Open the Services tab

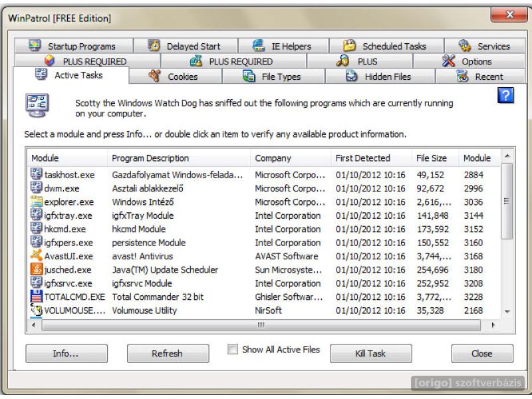tap(485, 46)
